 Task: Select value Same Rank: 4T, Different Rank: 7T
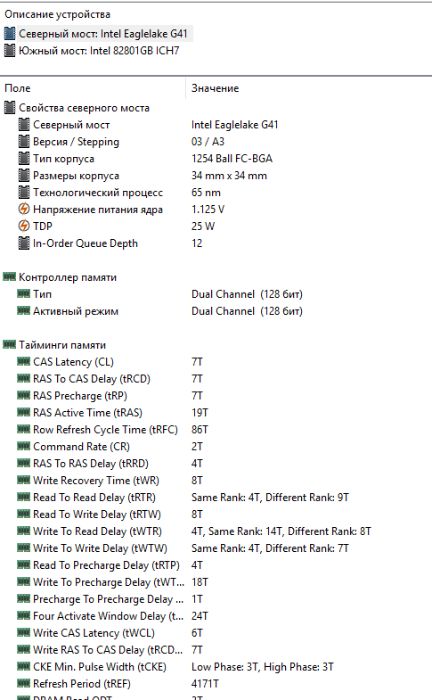tap(270, 549)
